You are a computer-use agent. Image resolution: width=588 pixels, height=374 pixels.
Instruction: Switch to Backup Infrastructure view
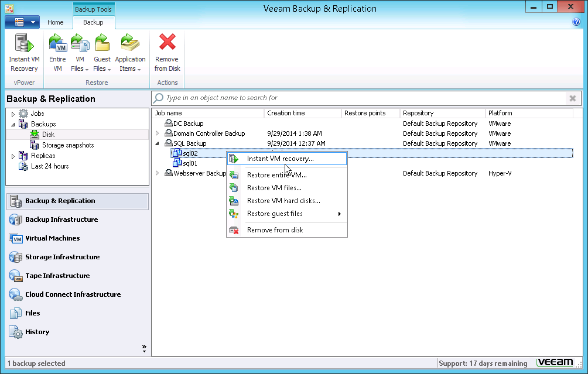pyautogui.click(x=78, y=219)
